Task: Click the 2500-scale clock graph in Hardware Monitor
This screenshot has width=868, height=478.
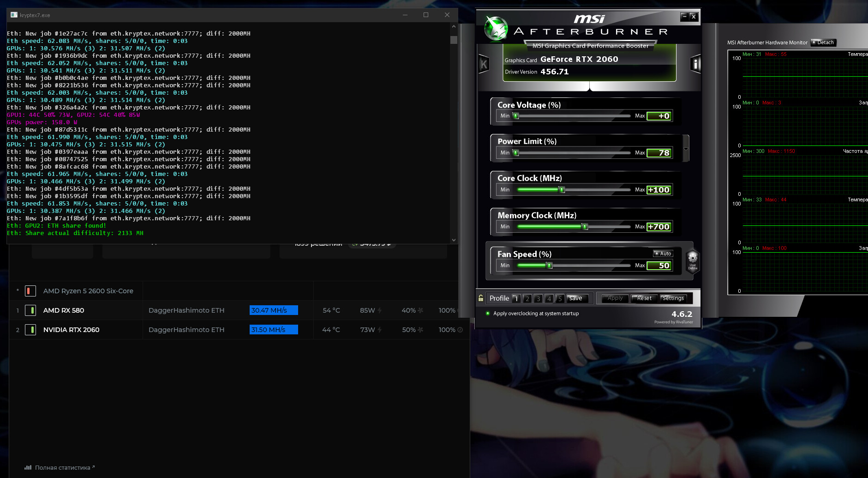Action: pyautogui.click(x=805, y=174)
